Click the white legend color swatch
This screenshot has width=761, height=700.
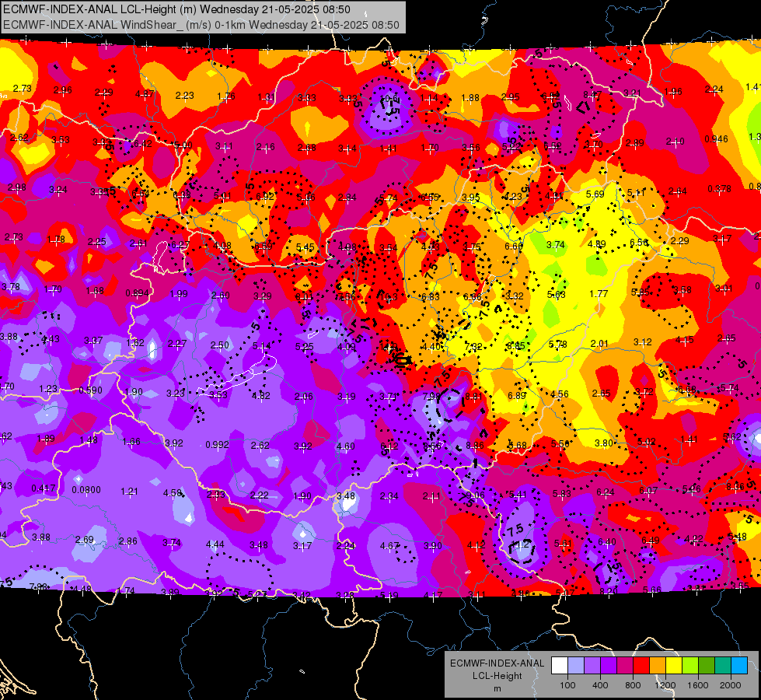point(560,666)
